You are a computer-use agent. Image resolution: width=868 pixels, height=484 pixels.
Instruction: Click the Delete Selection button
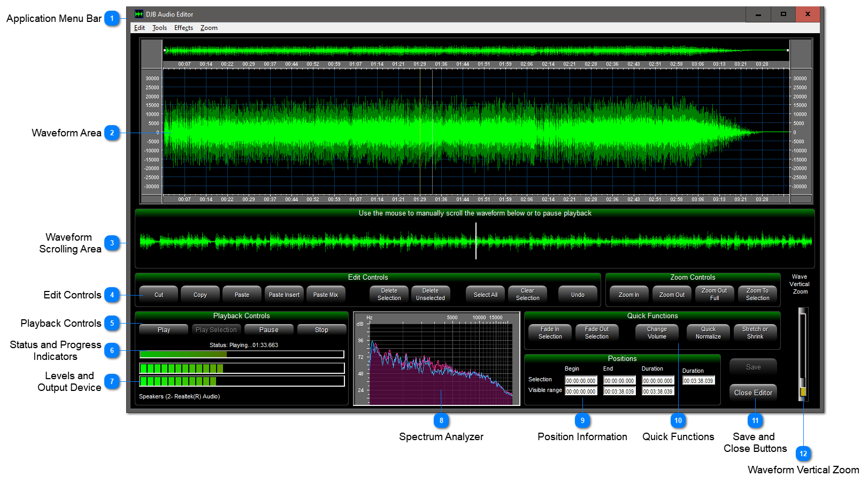[x=389, y=295]
